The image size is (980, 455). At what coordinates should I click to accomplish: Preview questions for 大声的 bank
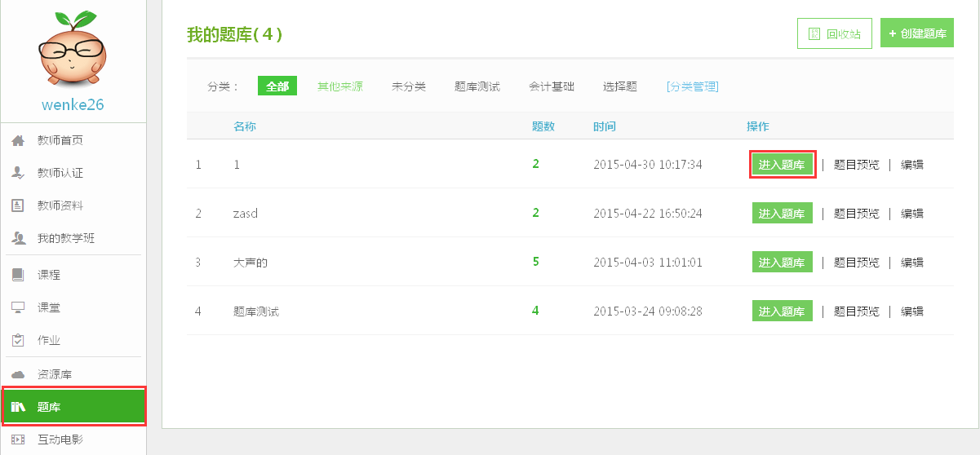[x=857, y=262]
